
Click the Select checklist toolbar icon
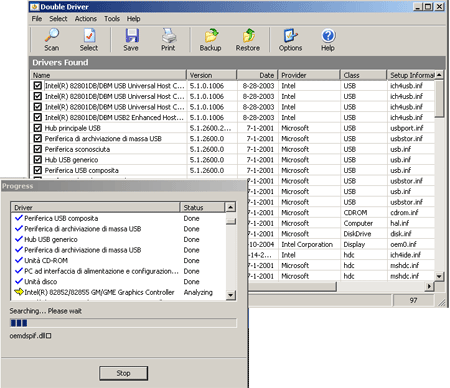click(89, 36)
